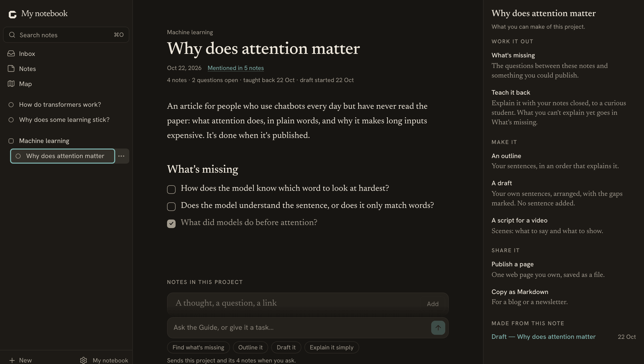Viewport: 644px width, 364px height.
Task: Uncheck 'What did models do before attention'
Action: pyautogui.click(x=171, y=224)
